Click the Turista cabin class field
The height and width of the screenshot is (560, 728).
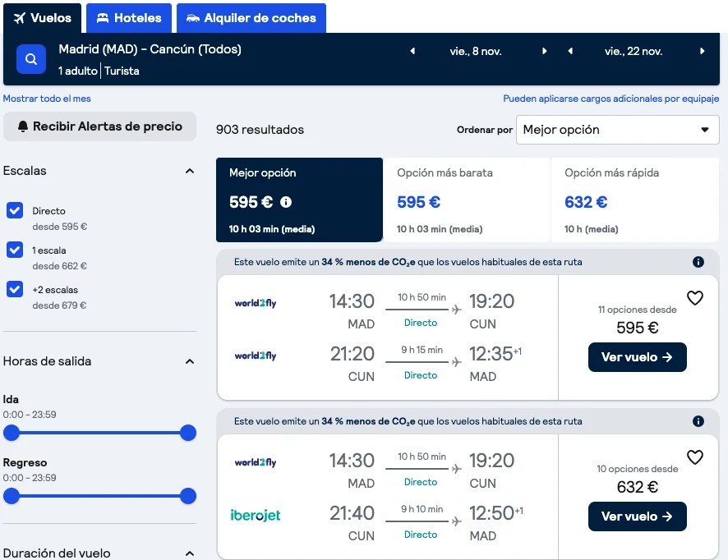coord(122,71)
